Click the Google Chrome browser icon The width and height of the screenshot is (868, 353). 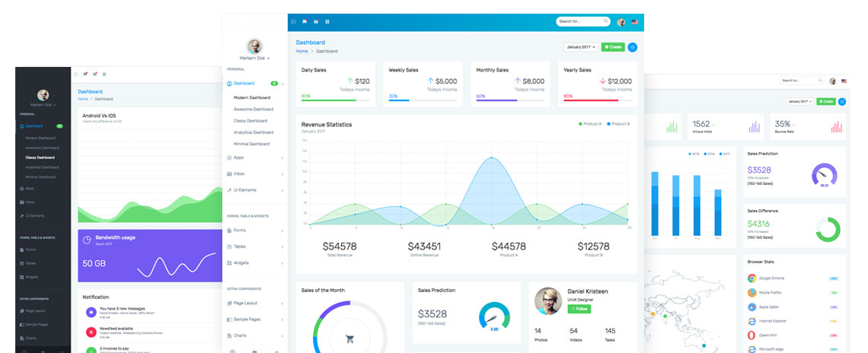pyautogui.click(x=752, y=278)
